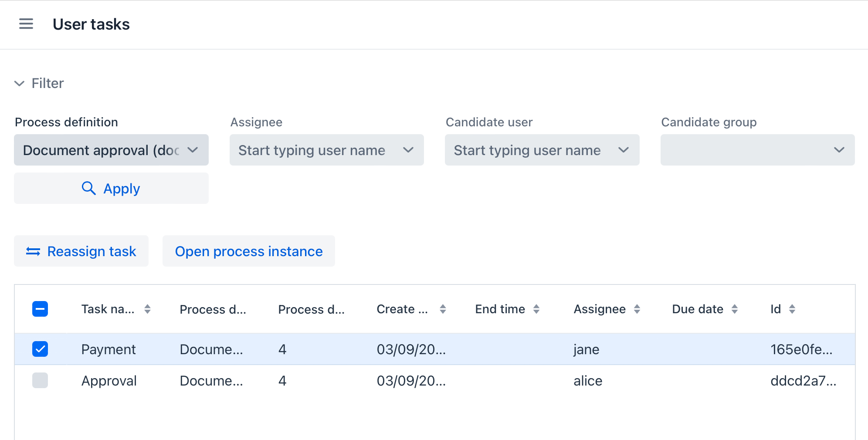Click the search icon inside Apply button
Image resolution: width=868 pixels, height=440 pixels.
click(x=89, y=188)
